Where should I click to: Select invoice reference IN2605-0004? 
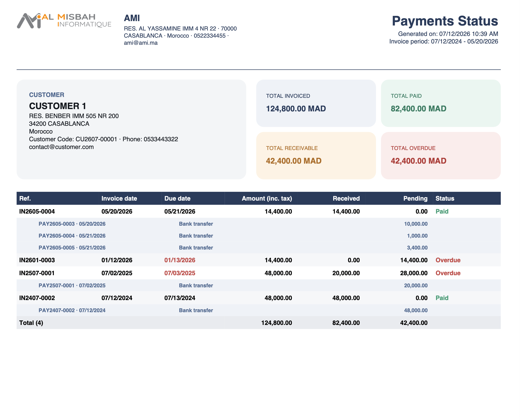[37, 211]
